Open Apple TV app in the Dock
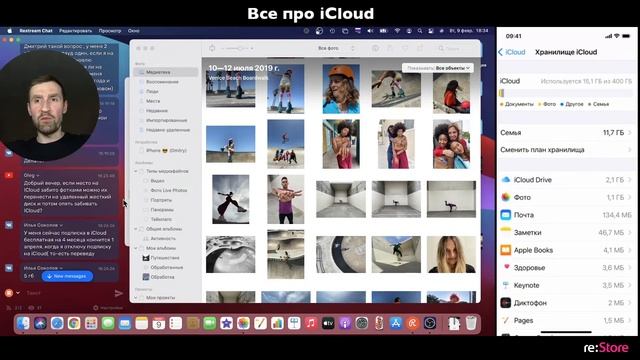The height and width of the screenshot is (360, 640). tap(328, 323)
